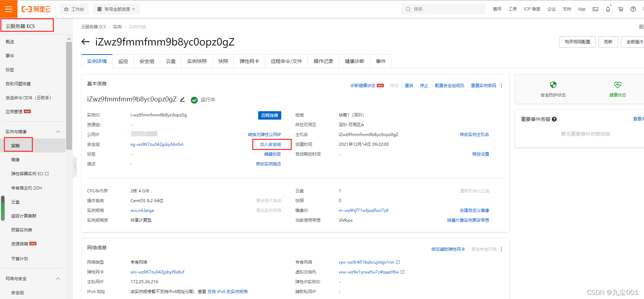The image size is (644, 299).
Task: Open the help question-mark icon
Action: coord(633,9)
